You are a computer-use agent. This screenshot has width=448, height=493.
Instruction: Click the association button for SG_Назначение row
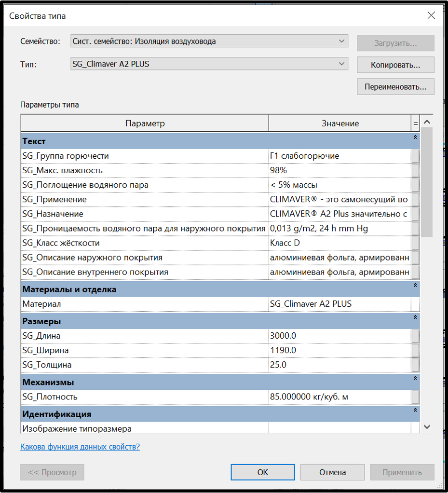(x=415, y=214)
